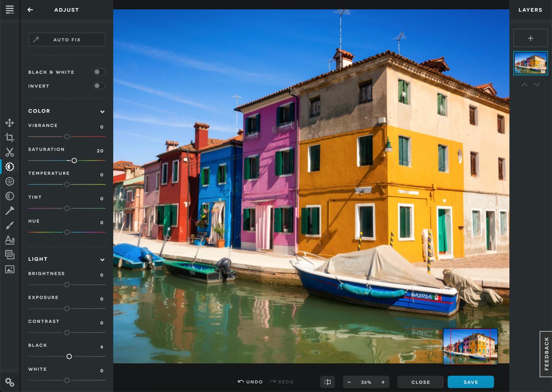Redo the adjustment

tap(282, 382)
